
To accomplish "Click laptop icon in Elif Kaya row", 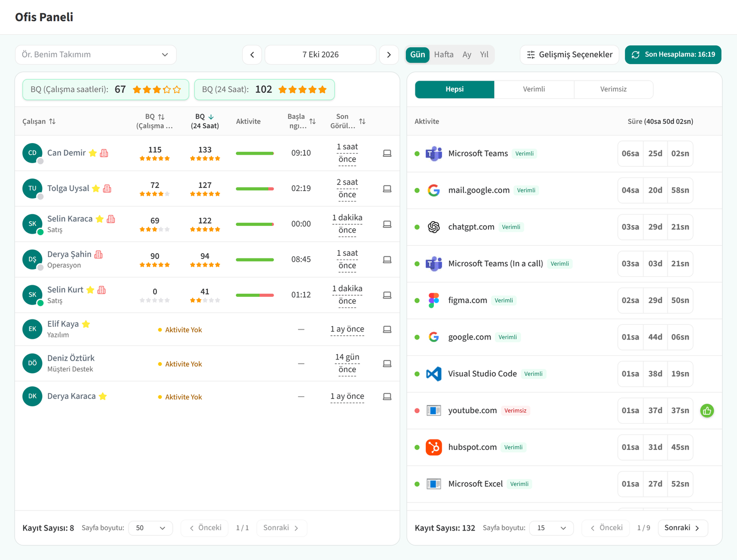I will click(387, 329).
